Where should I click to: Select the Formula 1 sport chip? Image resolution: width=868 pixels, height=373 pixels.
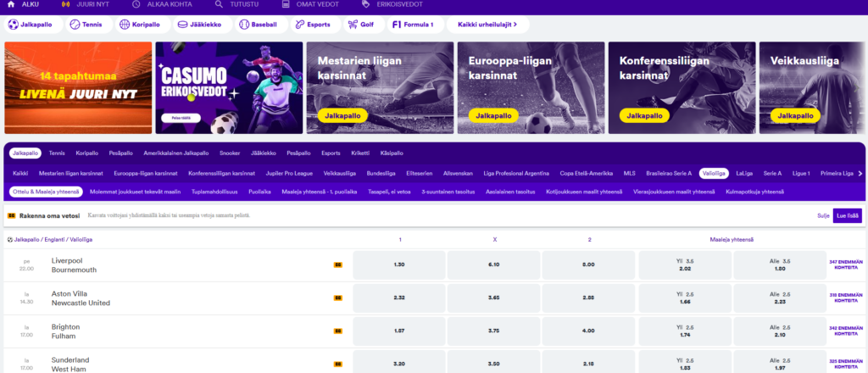415,25
